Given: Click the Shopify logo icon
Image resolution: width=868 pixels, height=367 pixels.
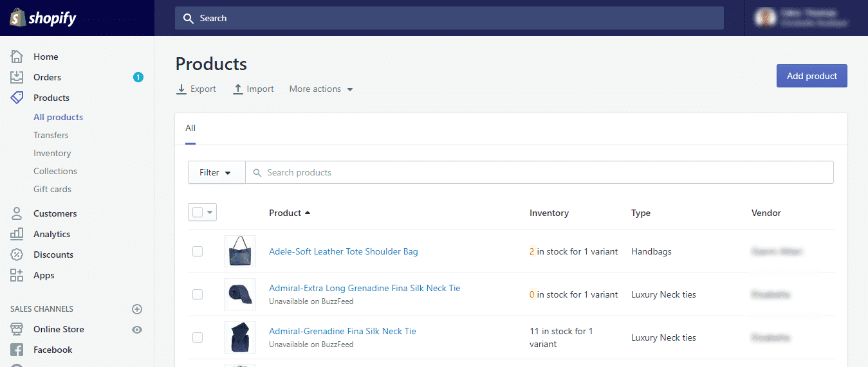Looking at the screenshot, I should point(17,18).
